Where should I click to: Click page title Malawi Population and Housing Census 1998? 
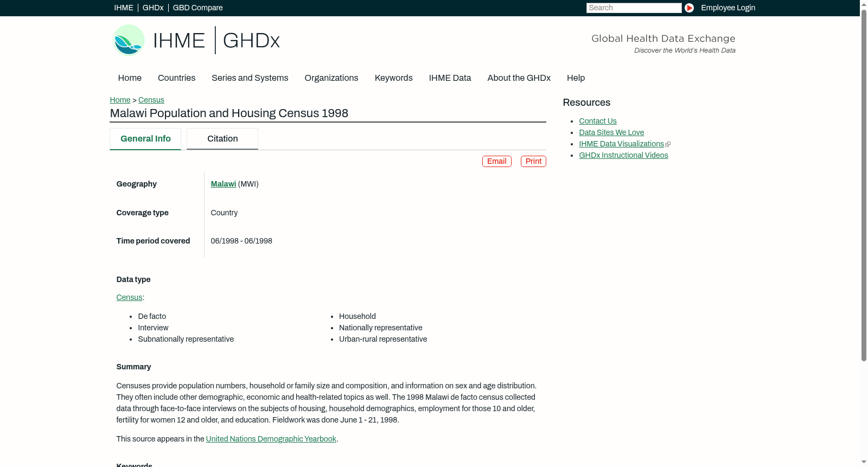click(229, 113)
